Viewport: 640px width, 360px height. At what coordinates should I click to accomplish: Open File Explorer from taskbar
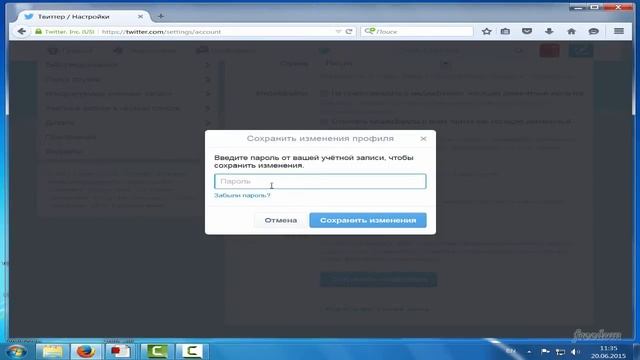[x=52, y=351]
